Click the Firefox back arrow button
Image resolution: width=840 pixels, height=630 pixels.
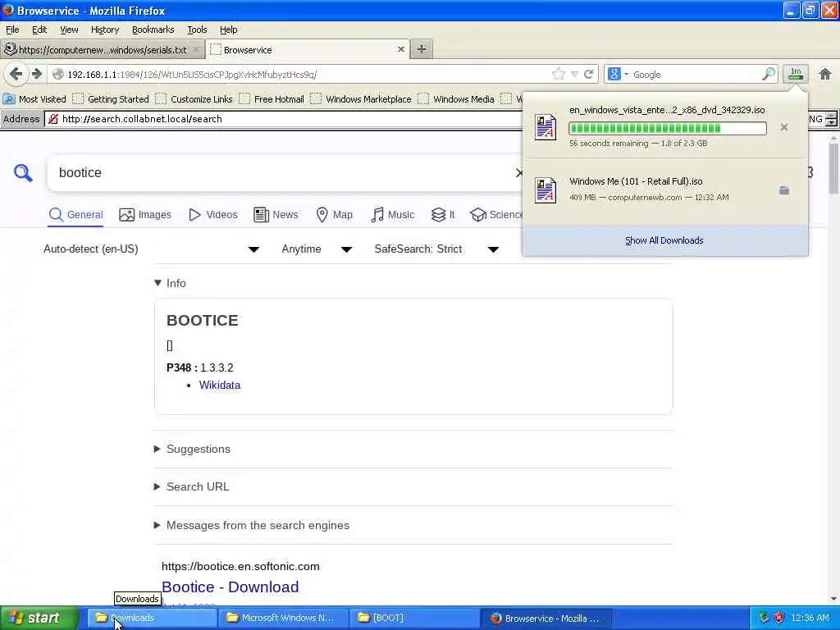point(16,74)
